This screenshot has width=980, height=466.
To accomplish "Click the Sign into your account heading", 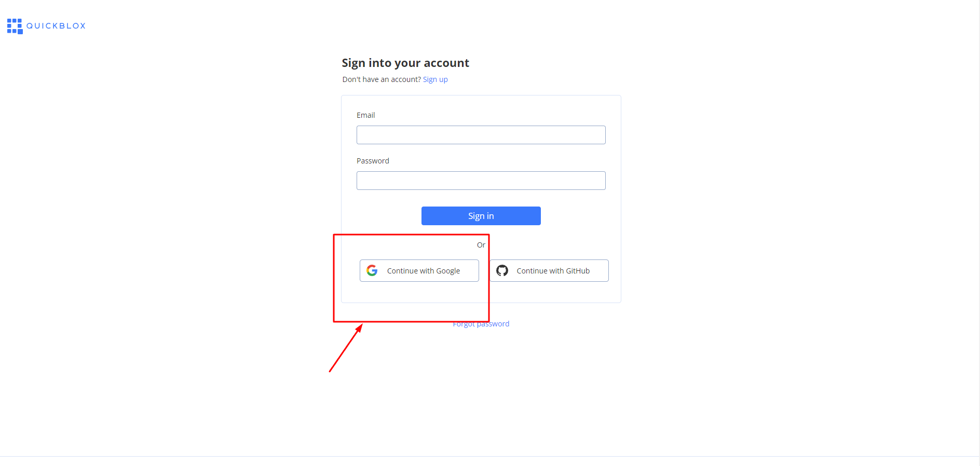I will (x=405, y=63).
